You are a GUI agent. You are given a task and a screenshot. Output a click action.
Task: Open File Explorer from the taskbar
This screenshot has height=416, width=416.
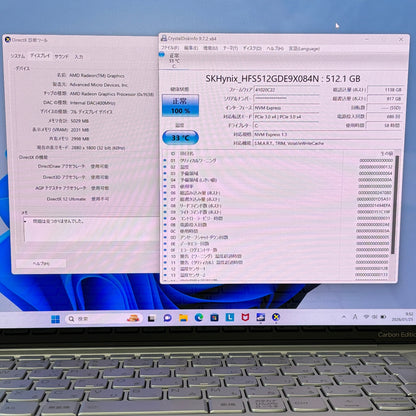coord(183,318)
